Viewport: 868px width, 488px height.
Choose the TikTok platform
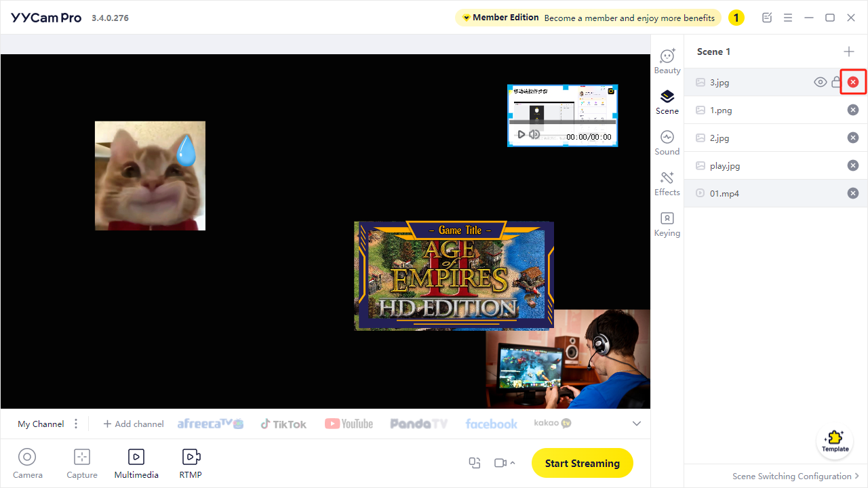[x=283, y=424]
